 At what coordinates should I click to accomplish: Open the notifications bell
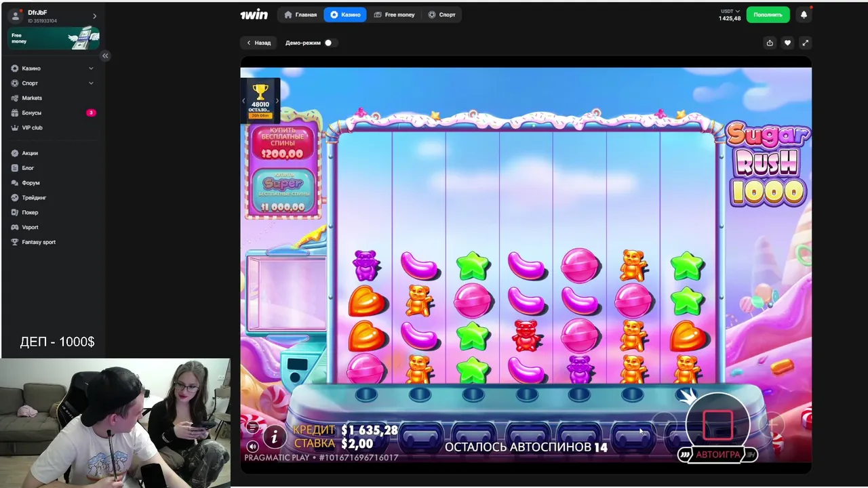tap(804, 14)
